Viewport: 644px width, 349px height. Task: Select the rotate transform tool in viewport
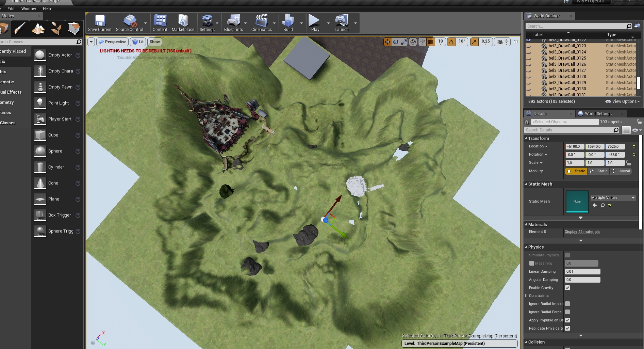pyautogui.click(x=396, y=42)
